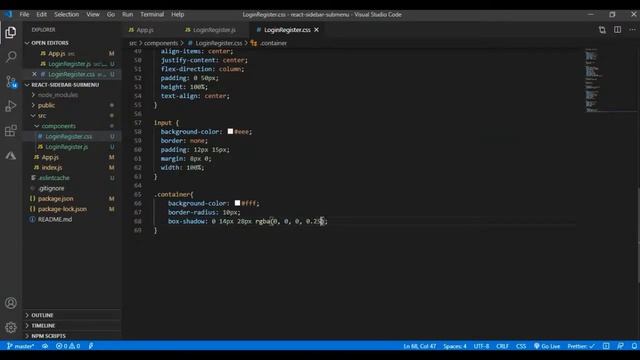The width and height of the screenshot is (640, 360).
Task: Expand the NPM Scripts section
Action: (x=72, y=336)
